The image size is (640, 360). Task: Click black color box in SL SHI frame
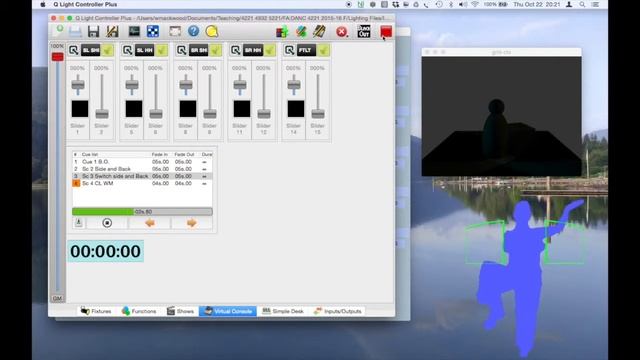click(x=80, y=109)
